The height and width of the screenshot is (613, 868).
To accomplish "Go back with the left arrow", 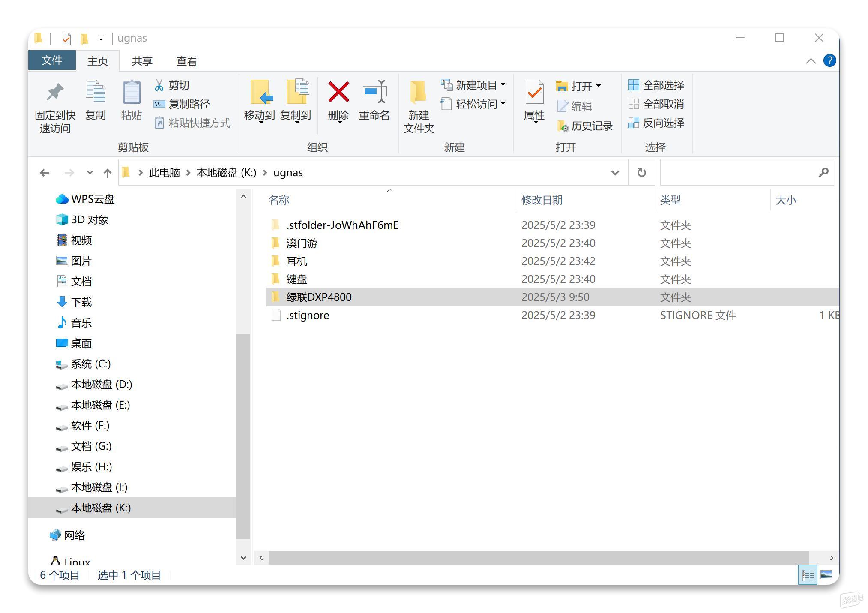I will (45, 173).
